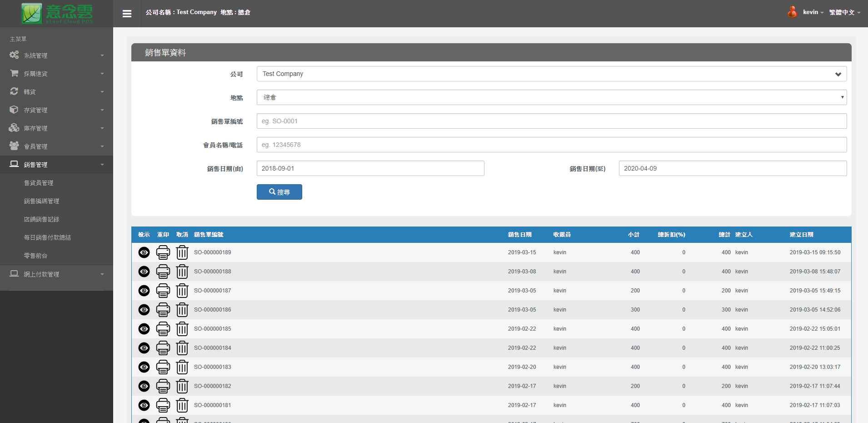
Task: Click the blue 搜尋 search button
Action: click(x=279, y=192)
